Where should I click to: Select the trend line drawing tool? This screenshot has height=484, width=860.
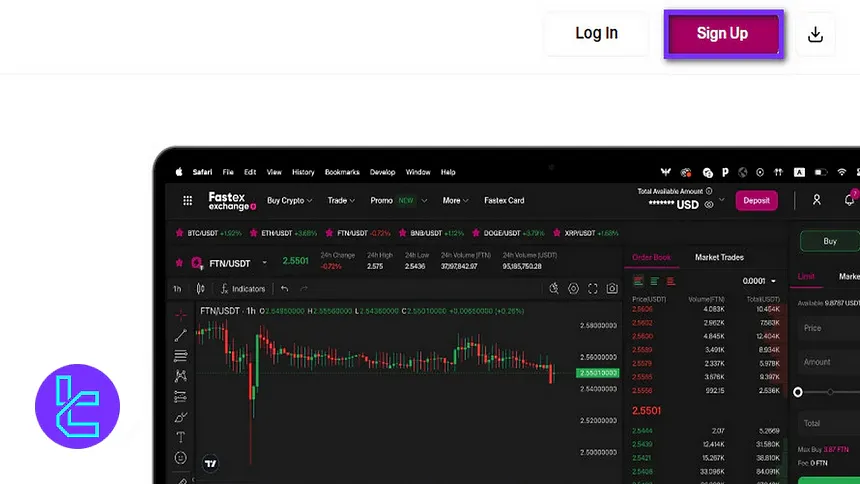pyautogui.click(x=180, y=335)
